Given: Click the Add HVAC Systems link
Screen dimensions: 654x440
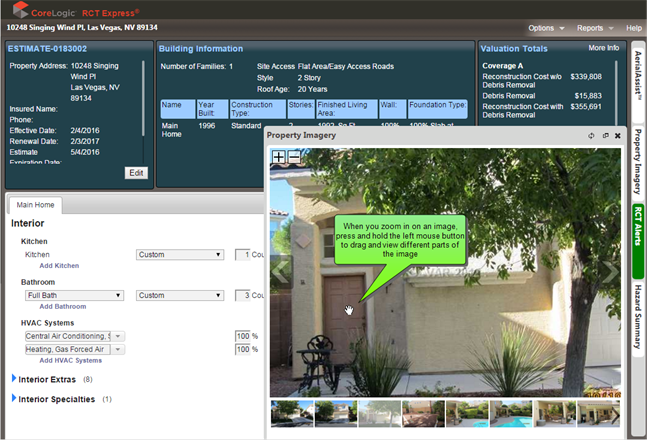Looking at the screenshot, I should coord(70,360).
